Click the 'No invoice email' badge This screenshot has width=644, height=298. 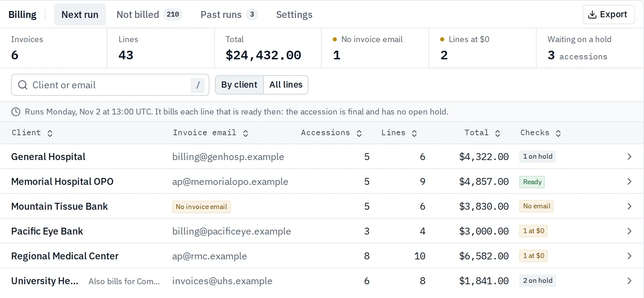[x=201, y=207]
